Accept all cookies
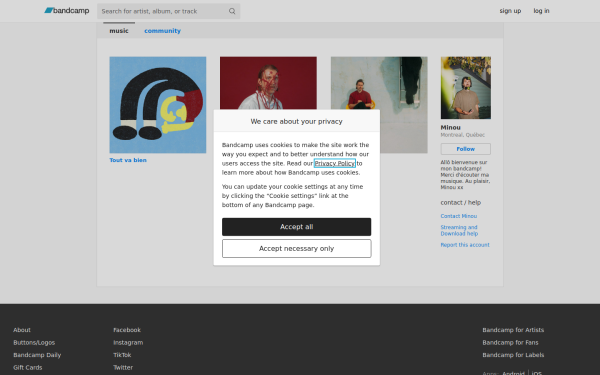This screenshot has width=600, height=375. [297, 227]
